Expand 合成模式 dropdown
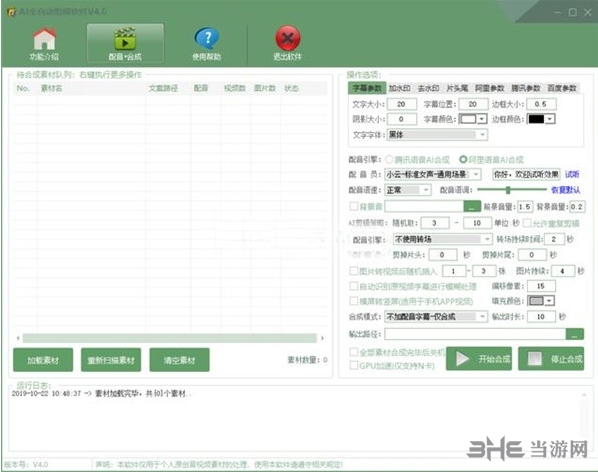The height and width of the screenshot is (472, 598). pos(482,316)
